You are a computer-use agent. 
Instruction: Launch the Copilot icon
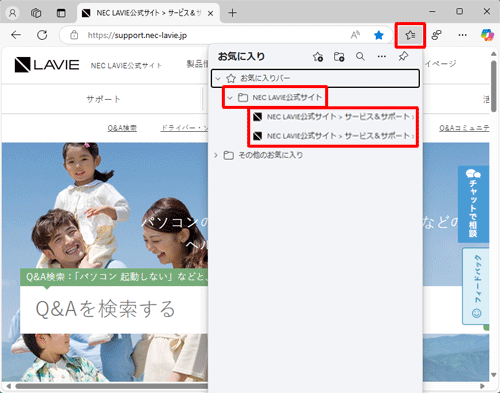487,35
